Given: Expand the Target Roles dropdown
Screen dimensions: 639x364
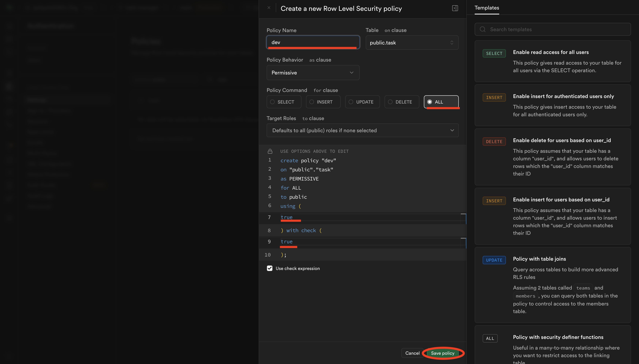Looking at the screenshot, I should [362, 131].
